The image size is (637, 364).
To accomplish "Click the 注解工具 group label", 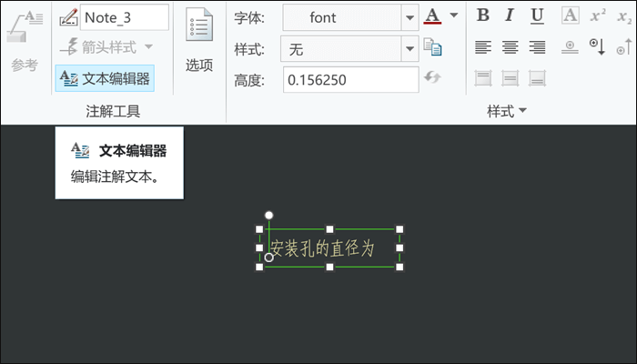I will 113,111.
